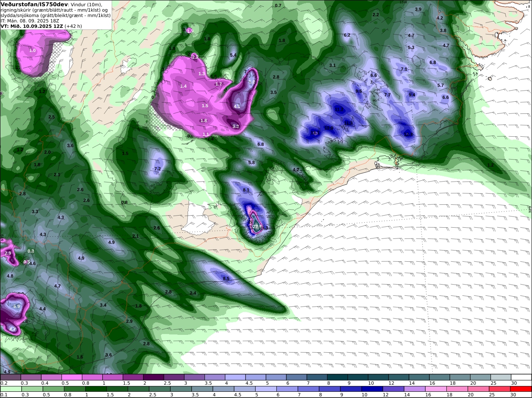Click the 8.1 precipitation value
Viewport: 532px width, 398px height.
[x=246, y=190]
